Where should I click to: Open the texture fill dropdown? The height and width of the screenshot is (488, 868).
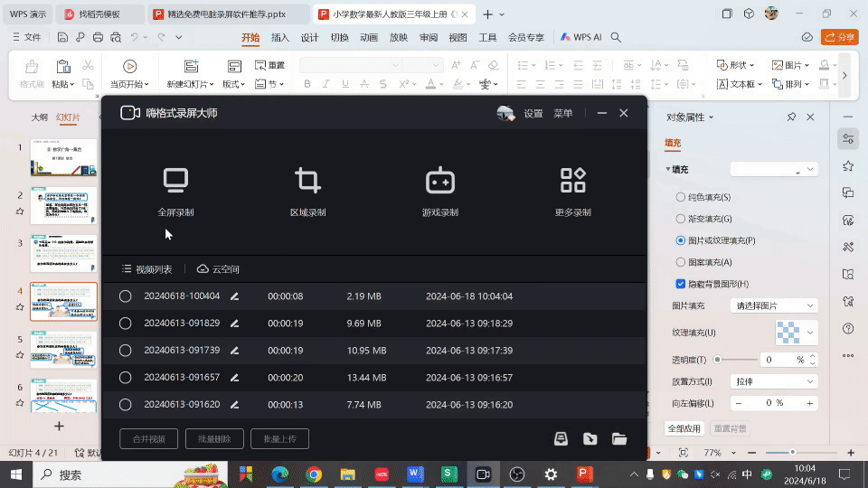pos(809,333)
